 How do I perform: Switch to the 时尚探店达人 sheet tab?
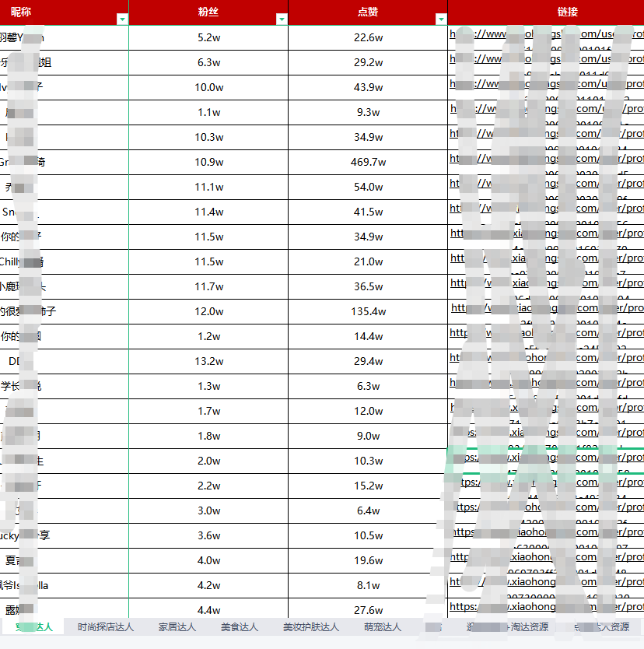pos(106,626)
